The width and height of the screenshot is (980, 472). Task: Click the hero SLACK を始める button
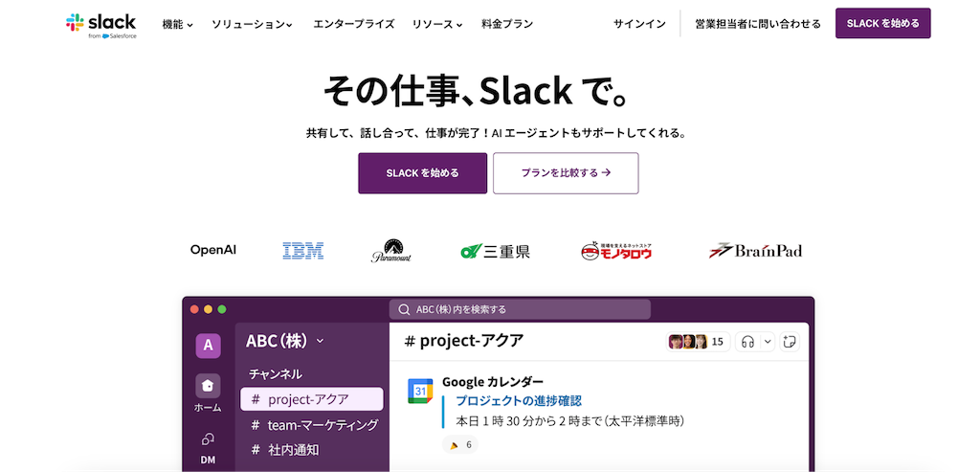pyautogui.click(x=422, y=173)
